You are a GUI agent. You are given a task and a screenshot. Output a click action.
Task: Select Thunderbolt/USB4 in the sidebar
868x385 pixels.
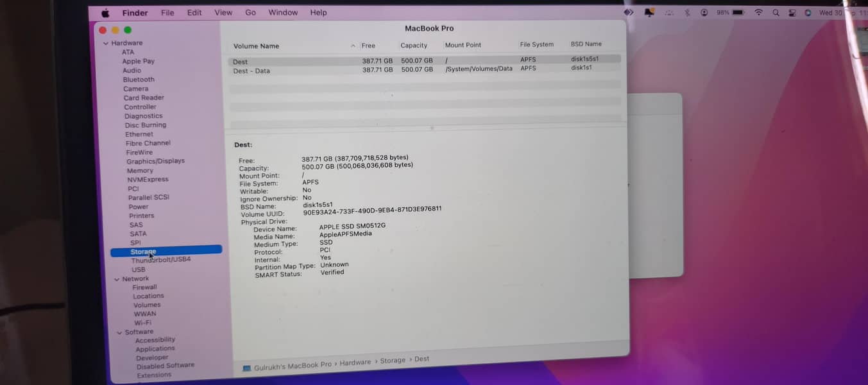161,260
